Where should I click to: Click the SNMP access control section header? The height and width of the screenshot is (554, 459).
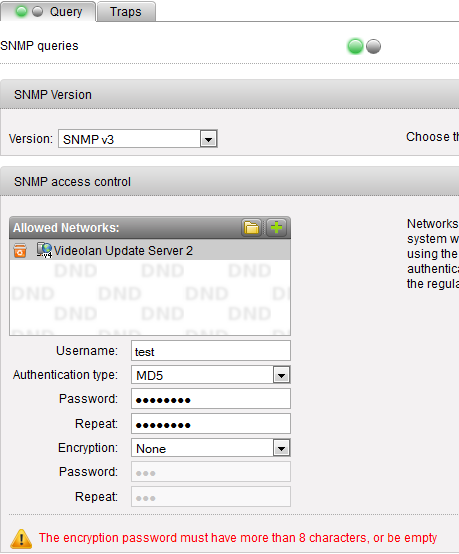click(x=230, y=182)
